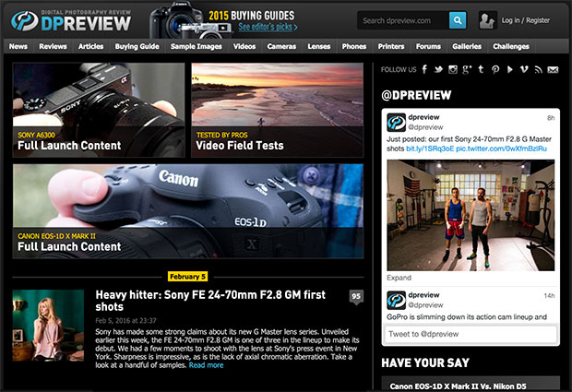Open the Heavy hitter Sony FE 24-70mm headline

click(210, 301)
